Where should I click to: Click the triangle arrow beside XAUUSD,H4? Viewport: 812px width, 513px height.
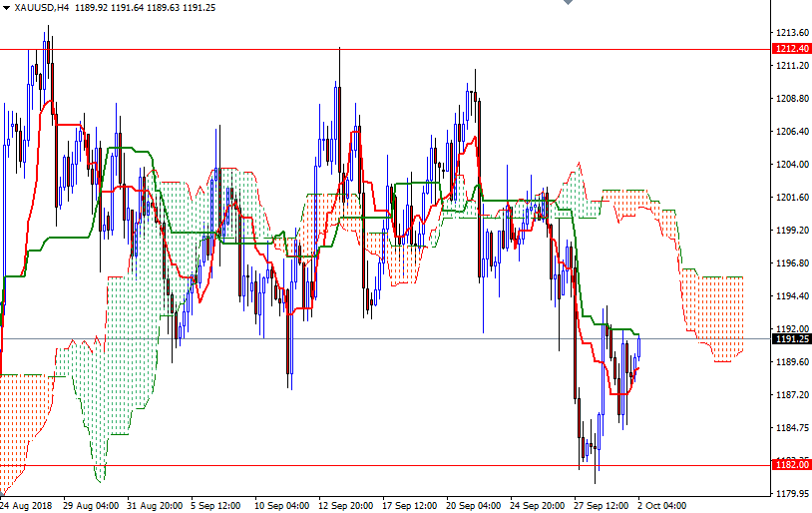[x=7, y=7]
